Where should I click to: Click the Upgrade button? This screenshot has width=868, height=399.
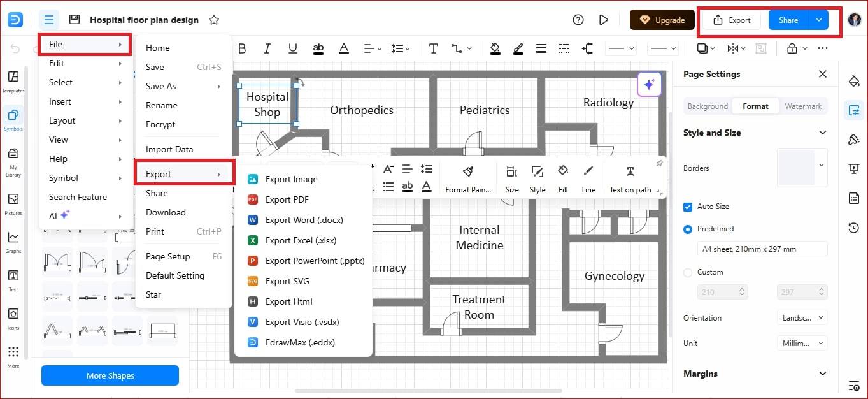point(662,20)
